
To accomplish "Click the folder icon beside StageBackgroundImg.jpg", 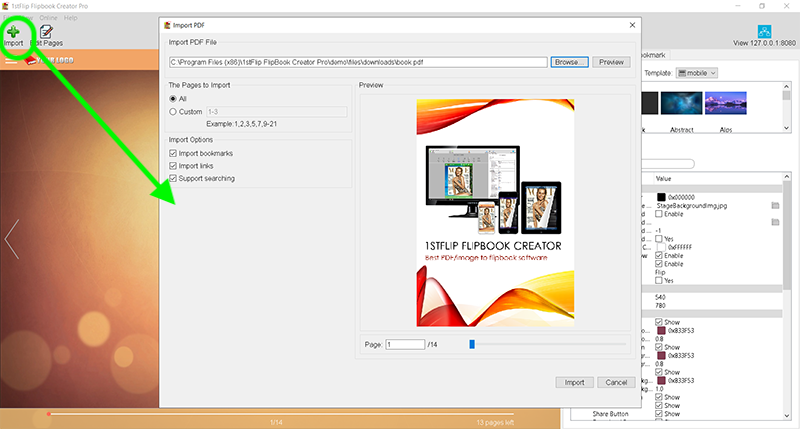I will (x=775, y=206).
